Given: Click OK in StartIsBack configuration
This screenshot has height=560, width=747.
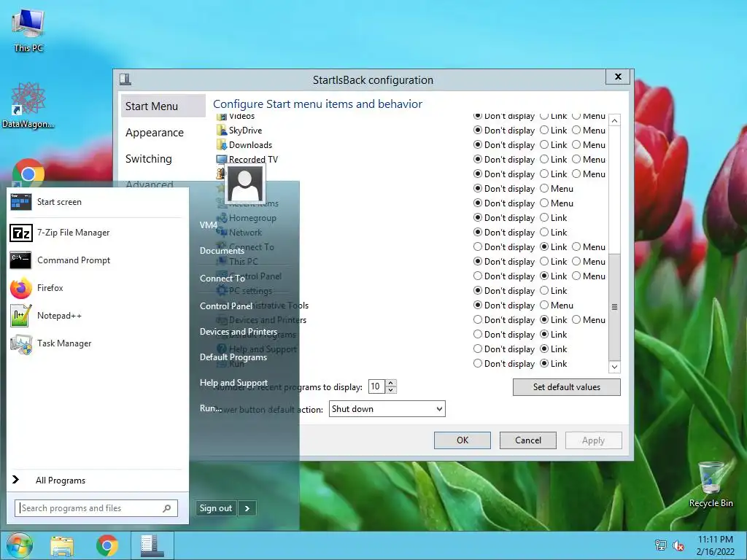Looking at the screenshot, I should click(462, 440).
